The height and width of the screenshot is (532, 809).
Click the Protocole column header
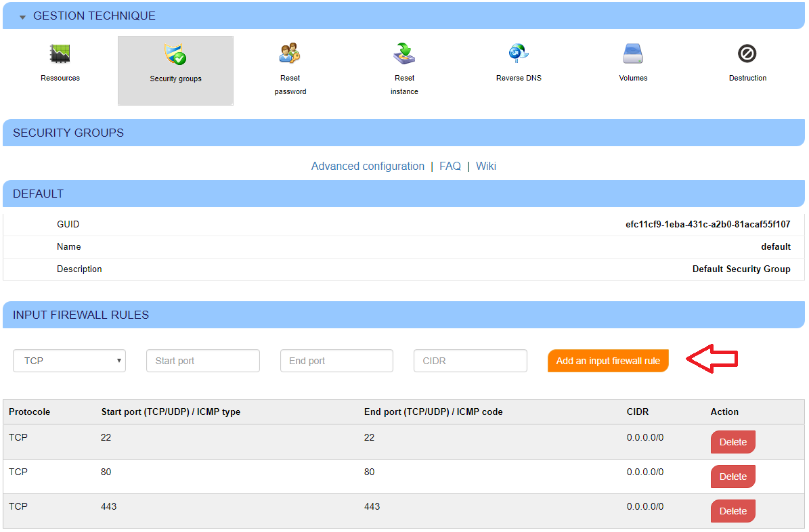point(29,412)
